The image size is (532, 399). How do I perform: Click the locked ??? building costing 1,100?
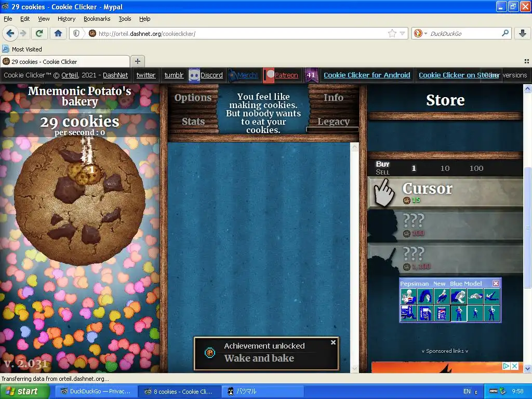click(445, 259)
